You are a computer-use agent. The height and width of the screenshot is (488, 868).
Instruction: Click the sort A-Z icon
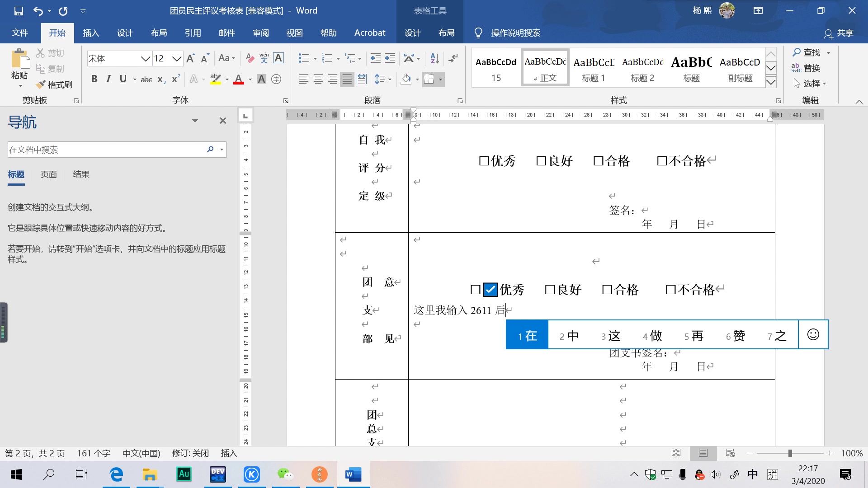pos(434,58)
